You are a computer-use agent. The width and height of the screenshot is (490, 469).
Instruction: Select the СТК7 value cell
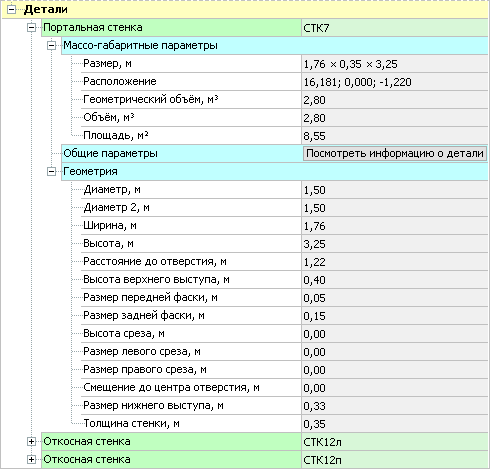tap(395, 28)
